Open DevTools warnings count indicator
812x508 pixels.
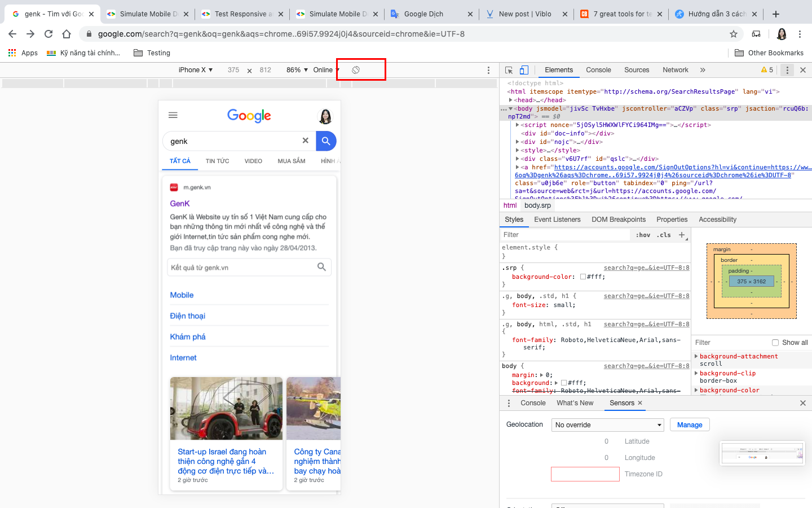click(x=767, y=70)
